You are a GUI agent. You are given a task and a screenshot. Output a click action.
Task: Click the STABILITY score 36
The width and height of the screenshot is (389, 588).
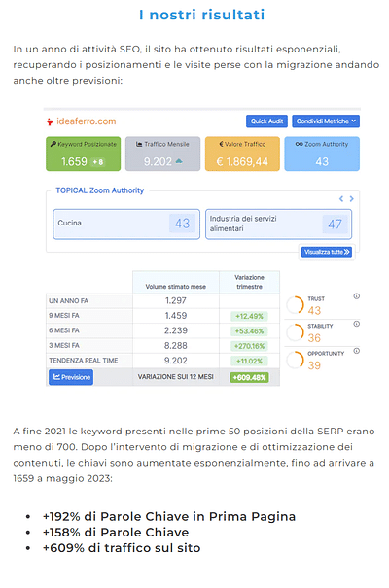click(314, 338)
